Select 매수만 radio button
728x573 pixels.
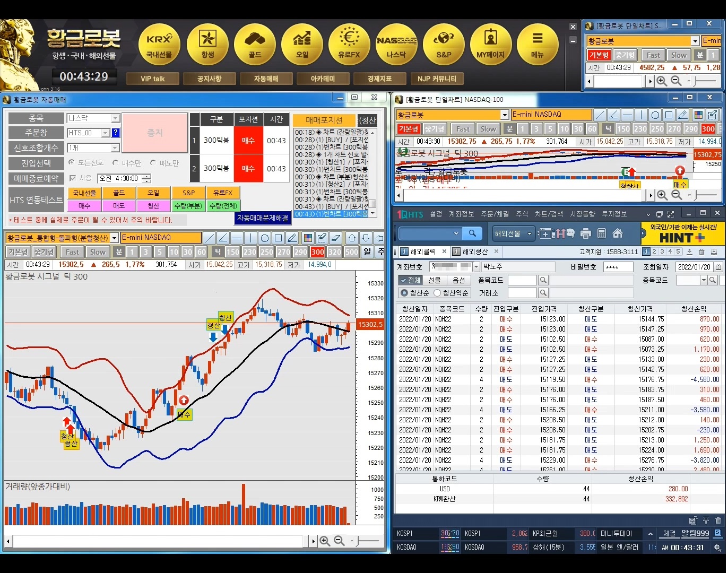115,162
